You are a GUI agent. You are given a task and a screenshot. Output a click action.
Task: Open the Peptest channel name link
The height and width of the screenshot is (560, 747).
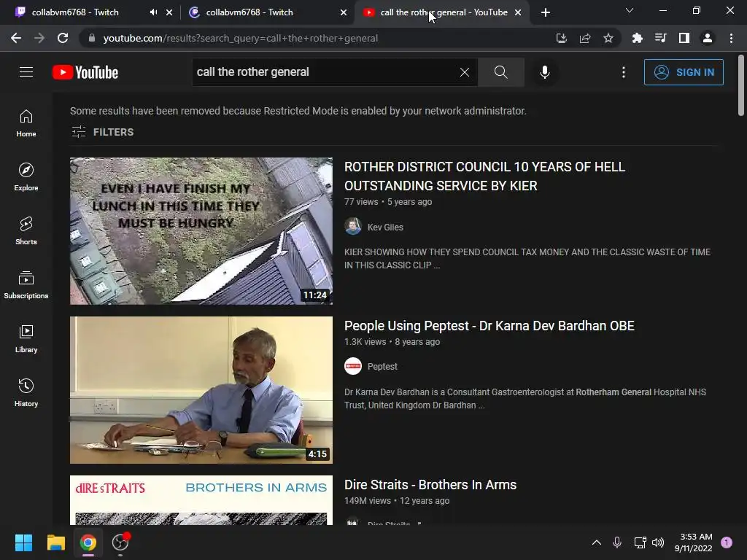tap(382, 366)
